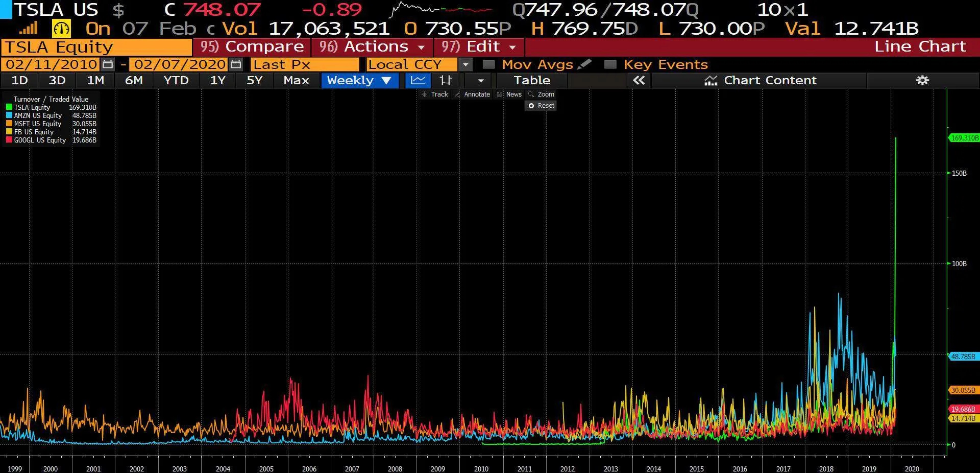Select the 3D range tab
980x473 pixels.
[57, 80]
